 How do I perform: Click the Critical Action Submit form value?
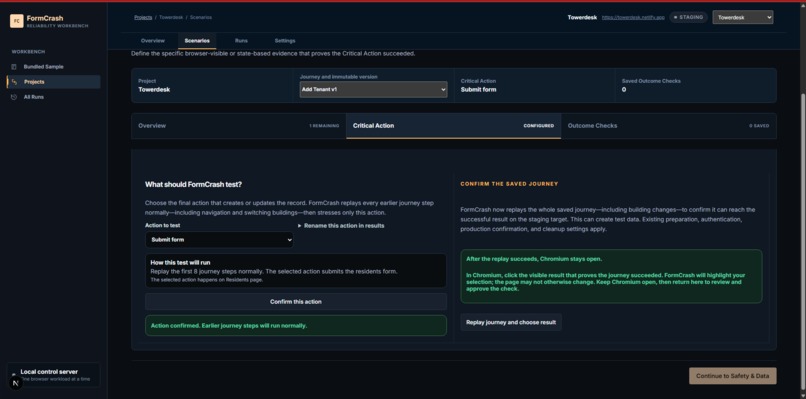click(479, 89)
